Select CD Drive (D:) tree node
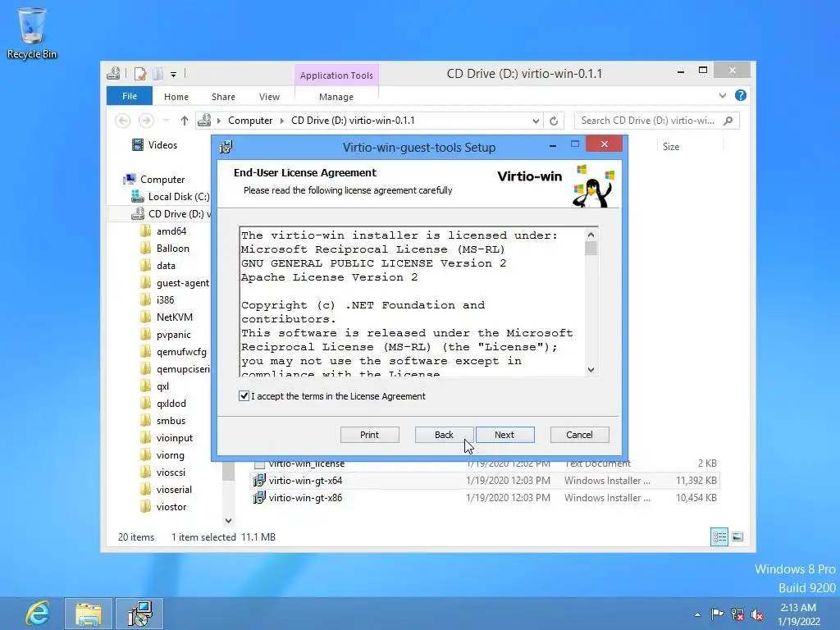840x630 pixels. click(171, 214)
